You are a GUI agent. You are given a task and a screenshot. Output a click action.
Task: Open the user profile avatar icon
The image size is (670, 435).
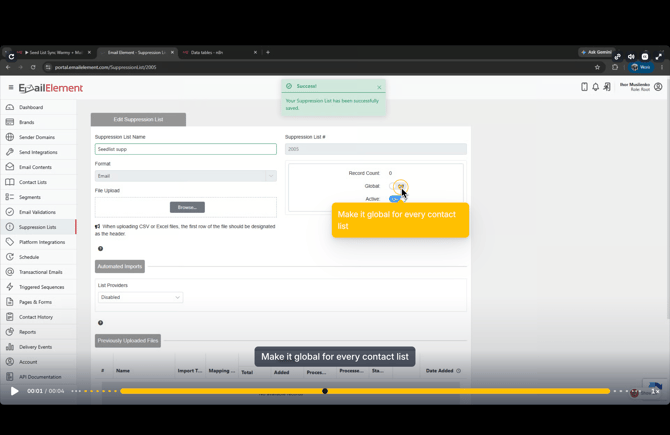click(x=658, y=87)
